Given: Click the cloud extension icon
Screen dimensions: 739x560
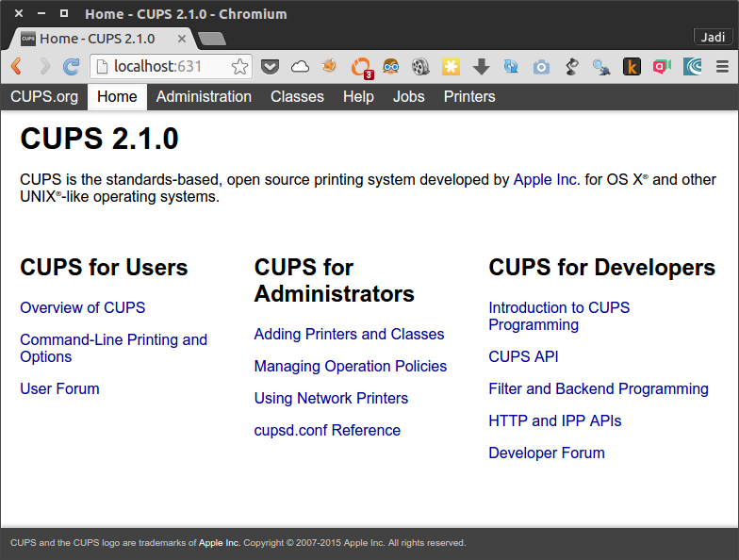Looking at the screenshot, I should (300, 67).
